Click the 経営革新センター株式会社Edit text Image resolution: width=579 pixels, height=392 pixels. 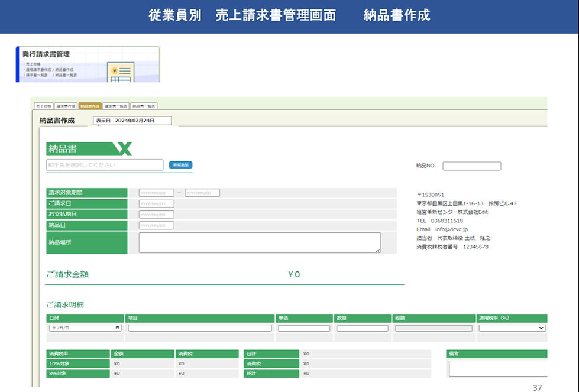pos(452,212)
